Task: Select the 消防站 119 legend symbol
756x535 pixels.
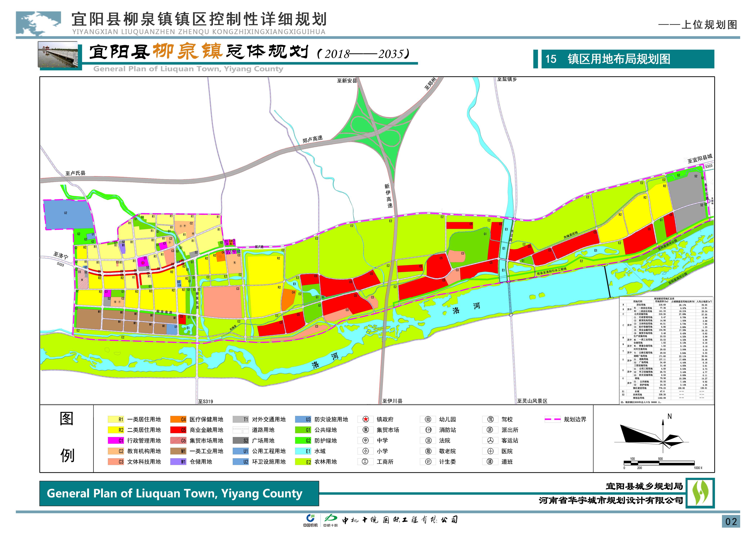Action: pyautogui.click(x=428, y=430)
